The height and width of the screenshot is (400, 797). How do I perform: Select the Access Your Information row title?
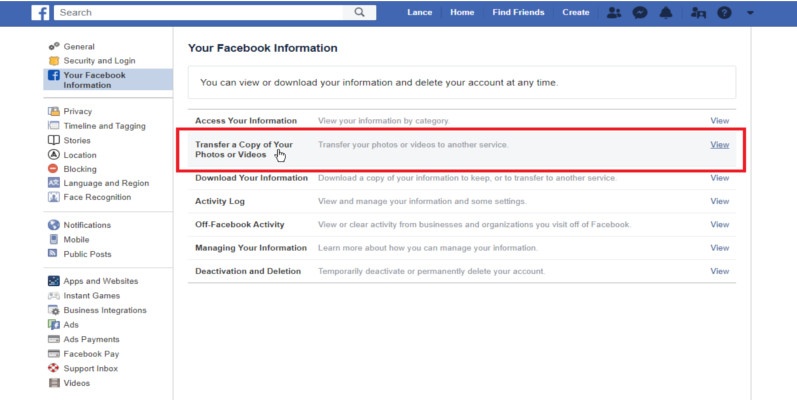pyautogui.click(x=246, y=120)
